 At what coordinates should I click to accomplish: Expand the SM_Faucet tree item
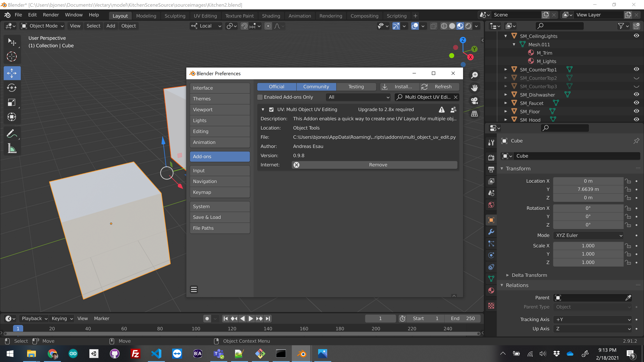click(505, 103)
